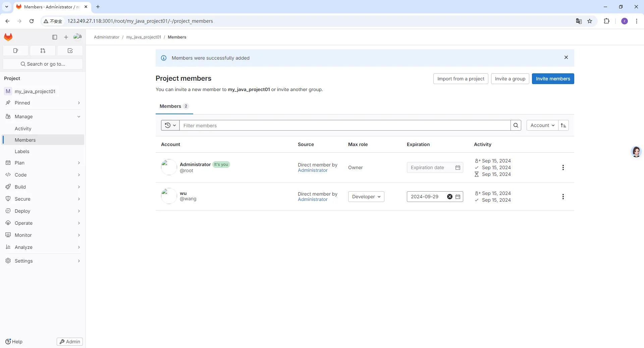Clear wu's expiration date

click(450, 197)
